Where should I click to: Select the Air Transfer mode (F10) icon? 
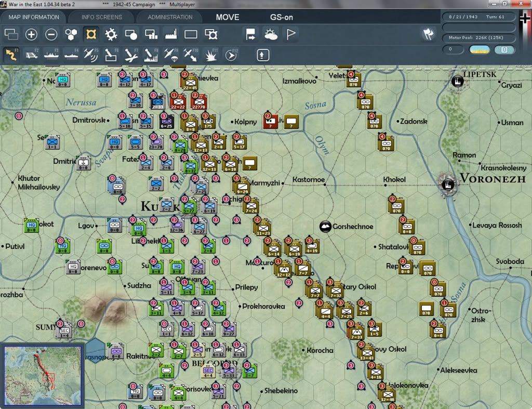190,55
